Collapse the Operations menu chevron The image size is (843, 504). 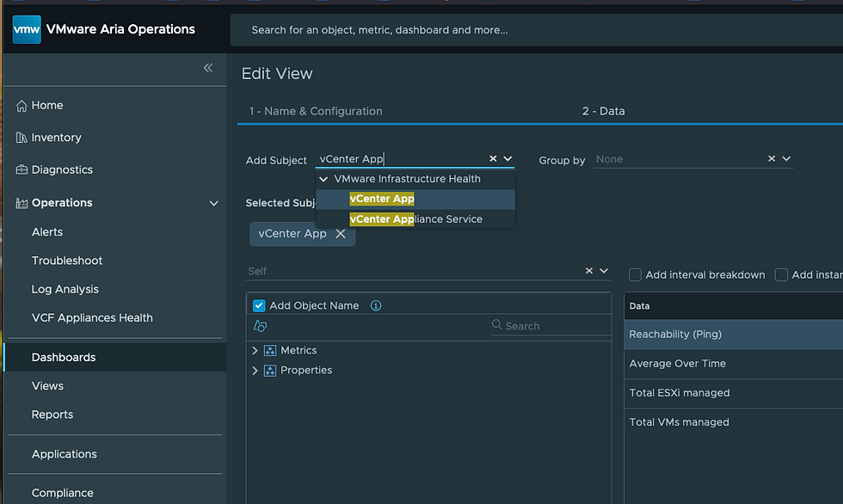click(213, 203)
